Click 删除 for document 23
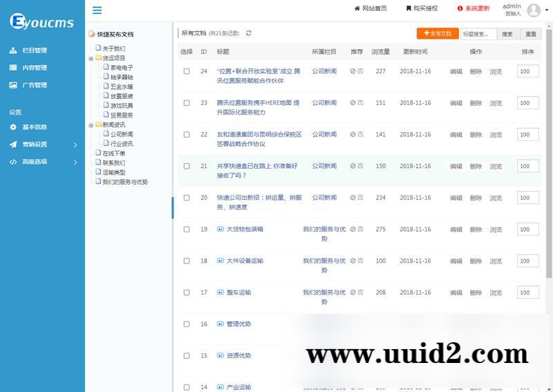 pos(476,104)
